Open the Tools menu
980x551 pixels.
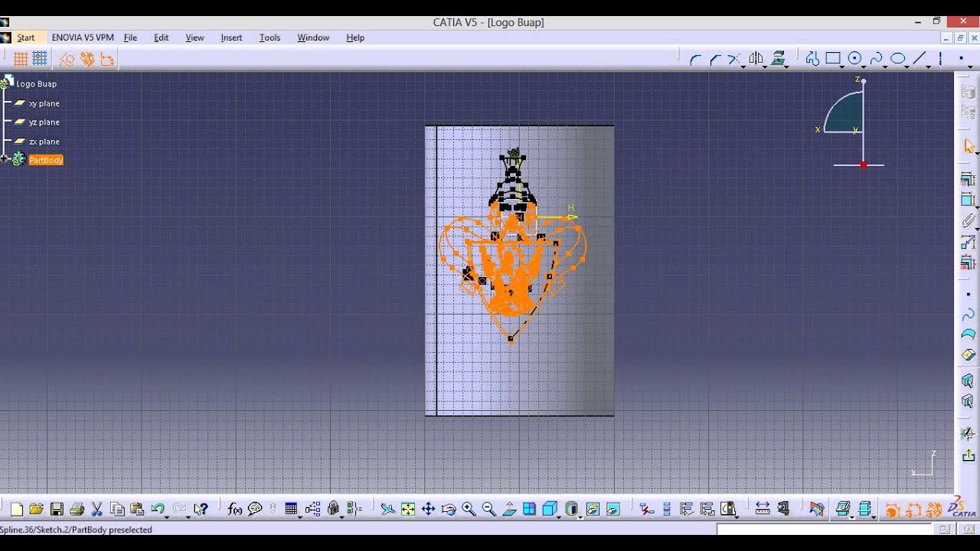(x=269, y=37)
